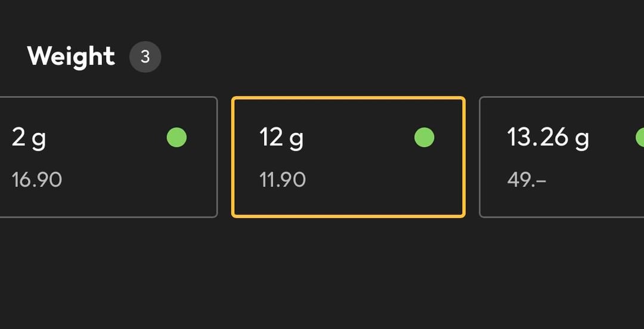The height and width of the screenshot is (329, 644).
Task: Click the green availability dot for 12 g
Action: [424, 138]
